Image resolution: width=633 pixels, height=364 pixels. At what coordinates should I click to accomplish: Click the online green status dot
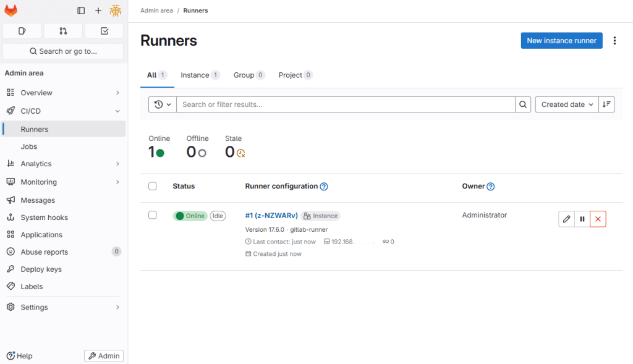[160, 153]
